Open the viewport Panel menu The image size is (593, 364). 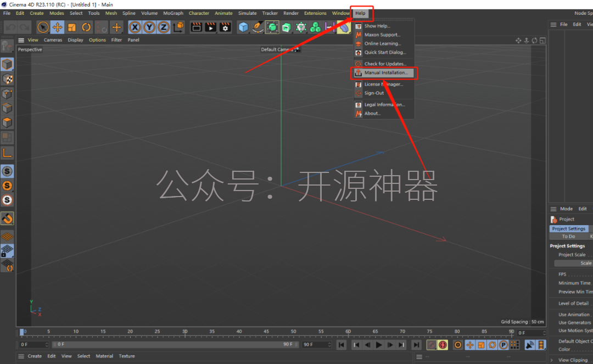133,40
